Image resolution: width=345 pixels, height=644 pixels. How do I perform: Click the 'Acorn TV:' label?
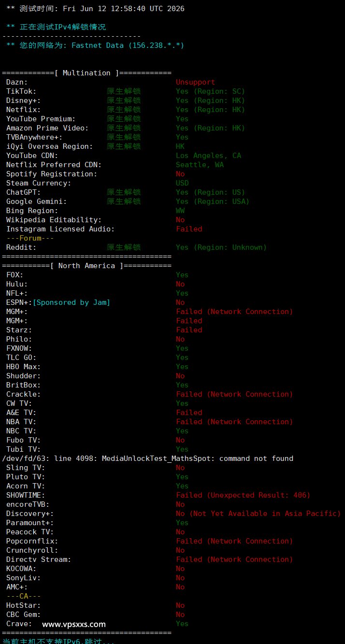[26, 486]
